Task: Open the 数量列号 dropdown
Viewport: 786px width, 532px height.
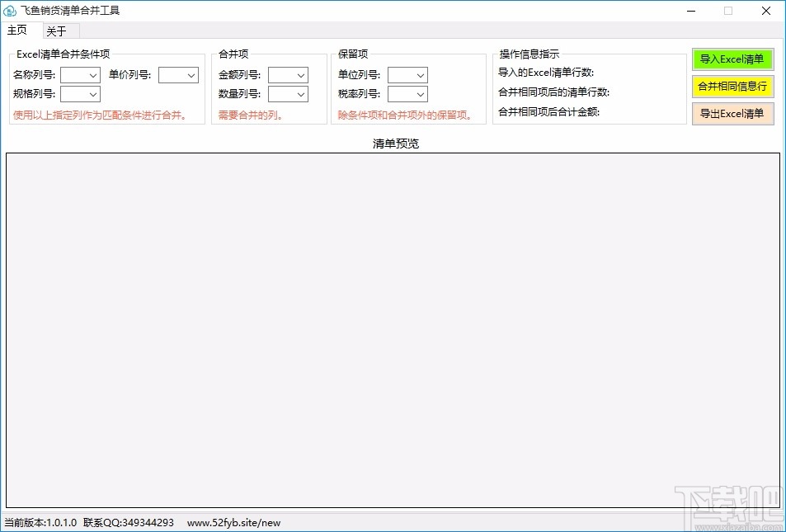Action: [x=287, y=93]
